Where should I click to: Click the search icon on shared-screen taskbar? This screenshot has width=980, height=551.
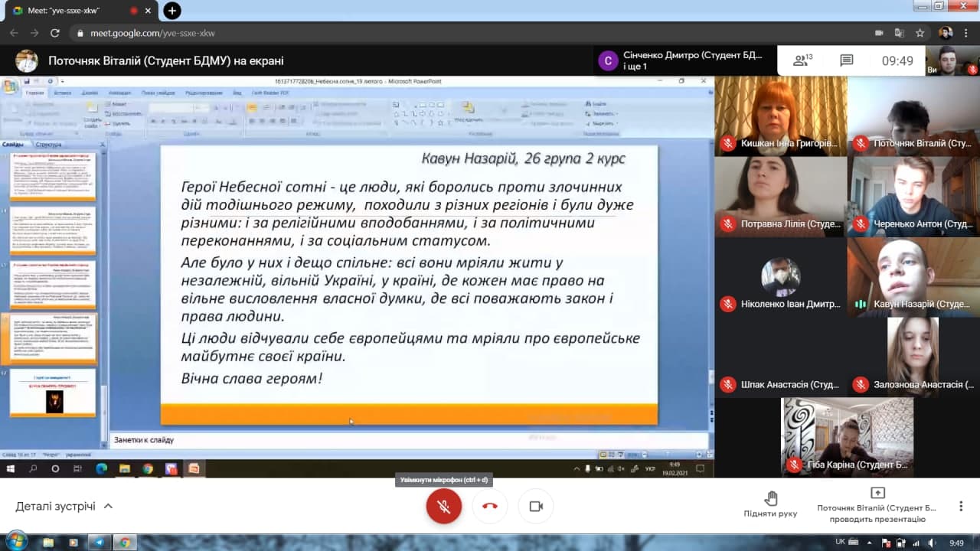pyautogui.click(x=33, y=468)
